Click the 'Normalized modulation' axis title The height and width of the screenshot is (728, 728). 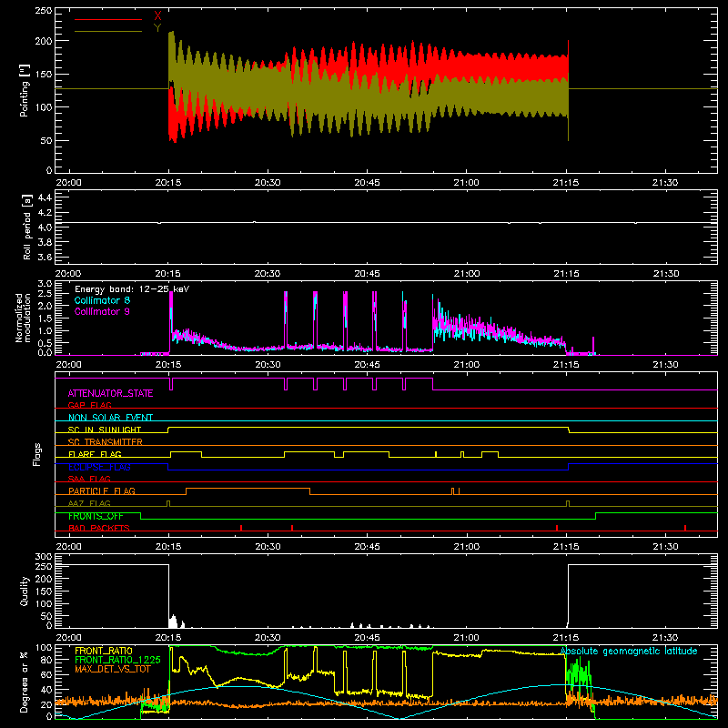pyautogui.click(x=23, y=318)
